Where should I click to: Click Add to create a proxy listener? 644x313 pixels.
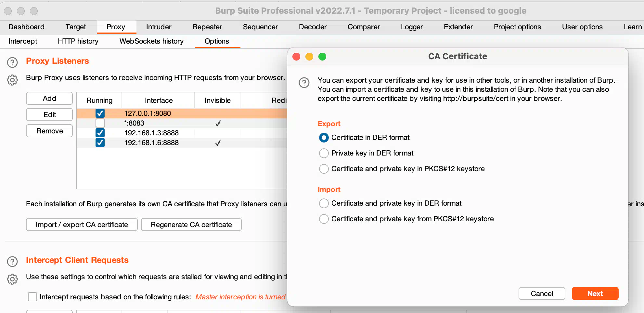point(49,98)
